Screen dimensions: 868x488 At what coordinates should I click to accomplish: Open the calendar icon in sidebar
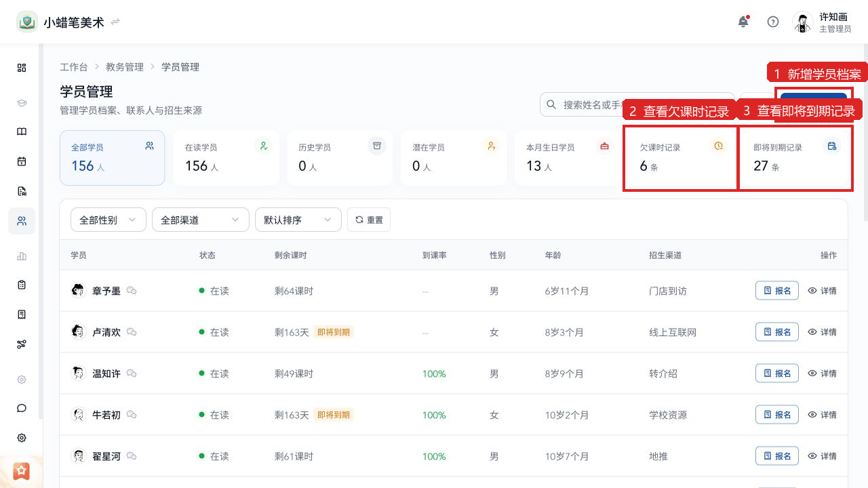(22, 161)
